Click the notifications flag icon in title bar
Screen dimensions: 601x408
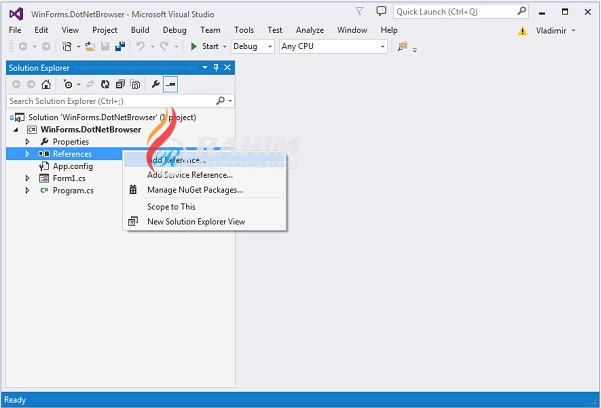coord(359,12)
